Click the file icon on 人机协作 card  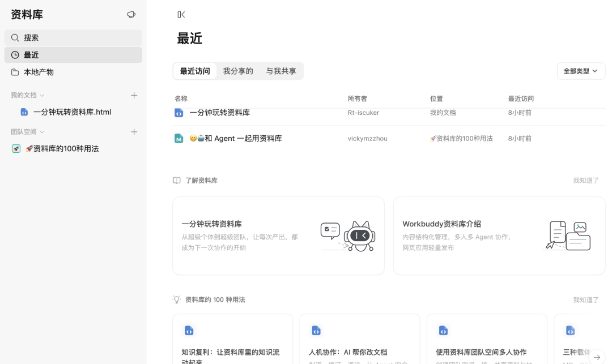pyautogui.click(x=316, y=331)
